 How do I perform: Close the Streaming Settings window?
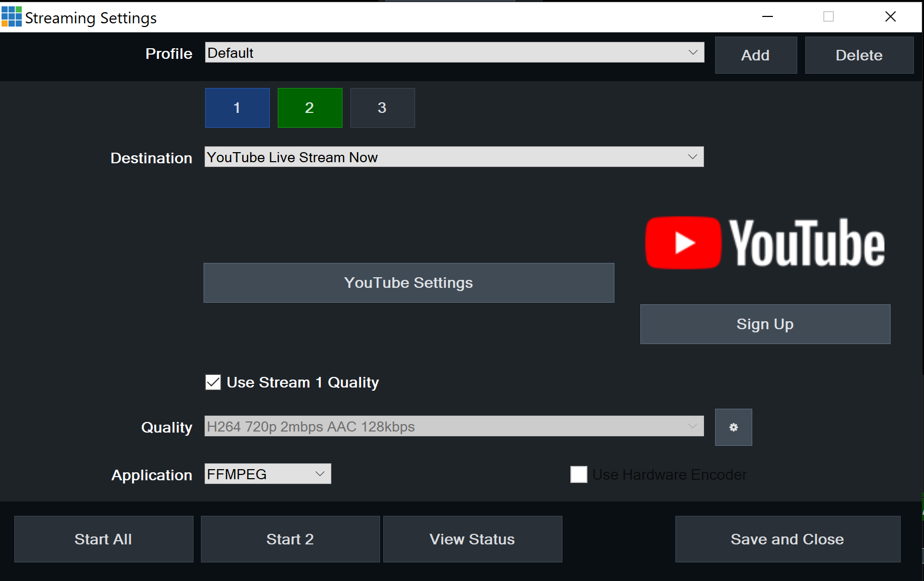[x=891, y=17]
